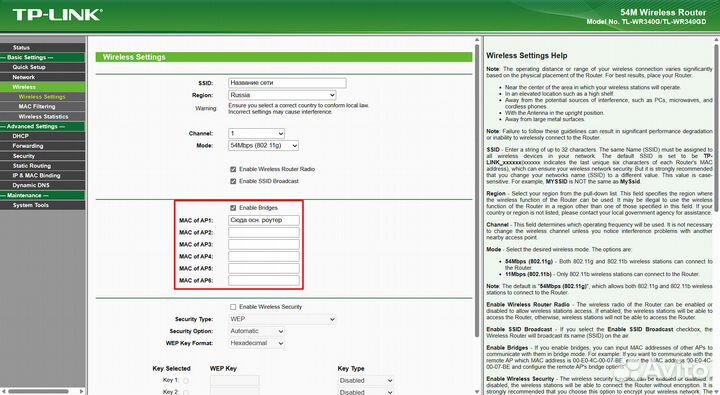This screenshot has width=720, height=395.
Task: Open WEP Key Format dropdown Hexadecimal
Action: [256, 343]
